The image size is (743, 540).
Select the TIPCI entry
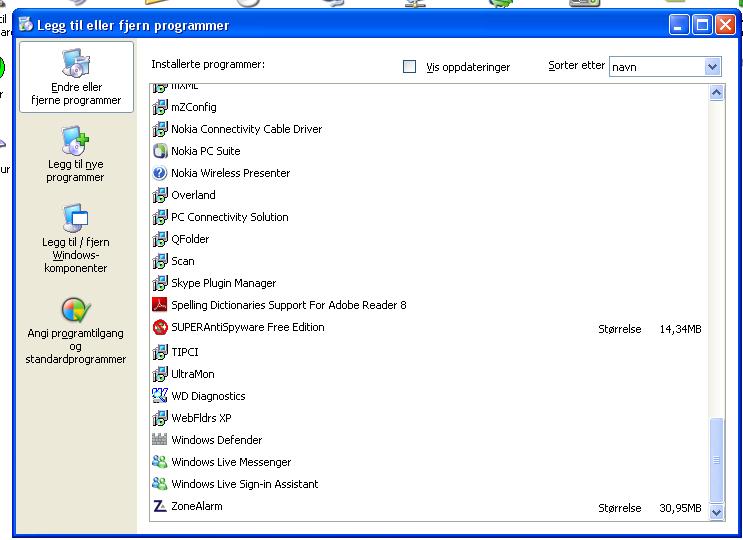coord(429,352)
